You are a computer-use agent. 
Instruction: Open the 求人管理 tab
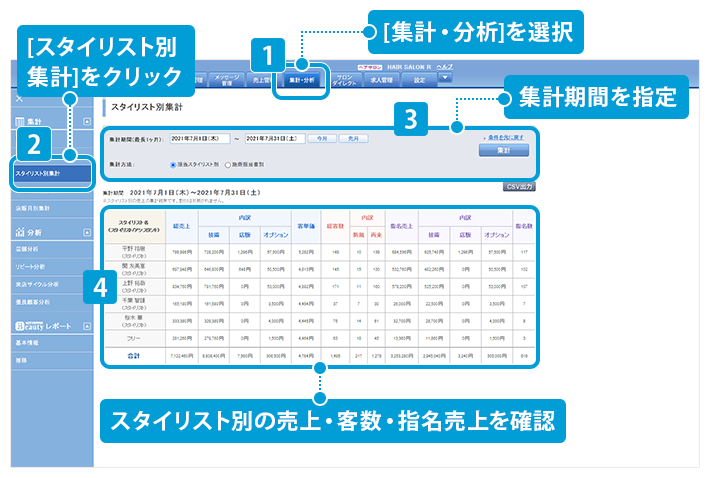coord(381,78)
